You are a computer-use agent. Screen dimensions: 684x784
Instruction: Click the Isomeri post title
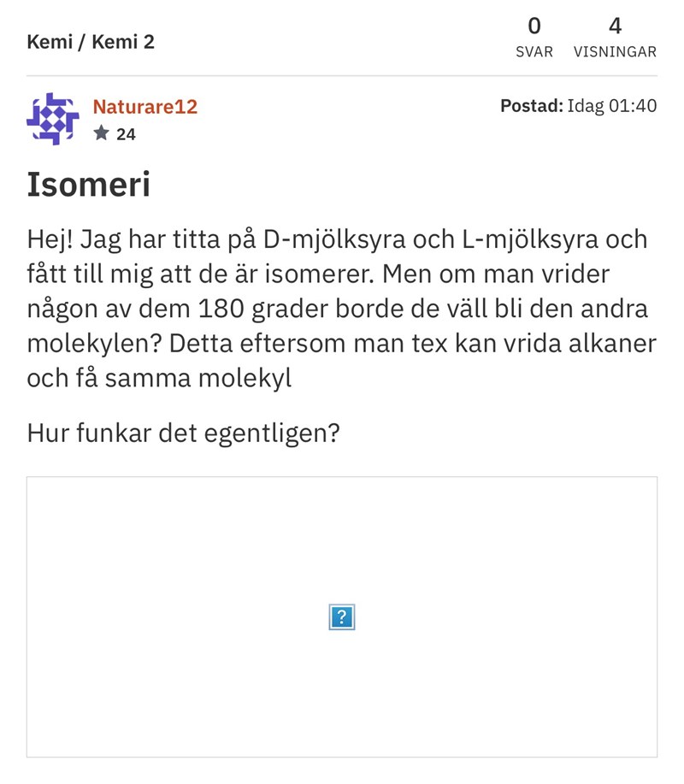89,184
